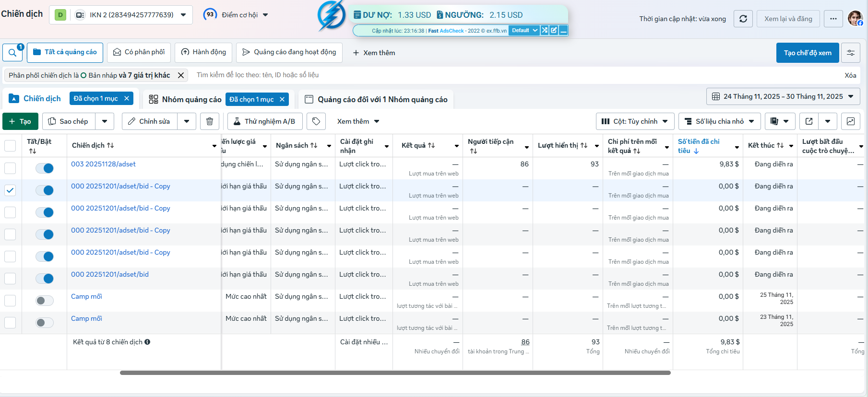The height and width of the screenshot is (397, 868).
Task: Clear campaign selection Đã chọn 1 mục
Action: coord(127,98)
